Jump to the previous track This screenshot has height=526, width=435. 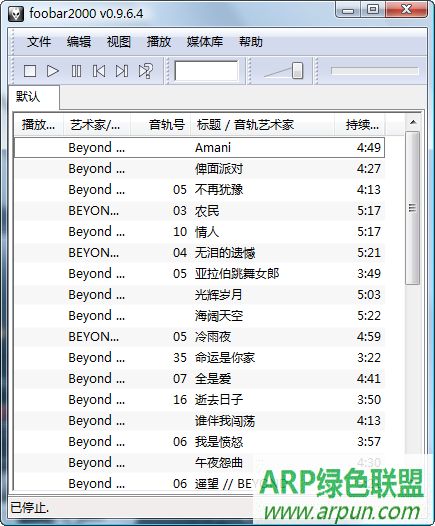pyautogui.click(x=99, y=71)
